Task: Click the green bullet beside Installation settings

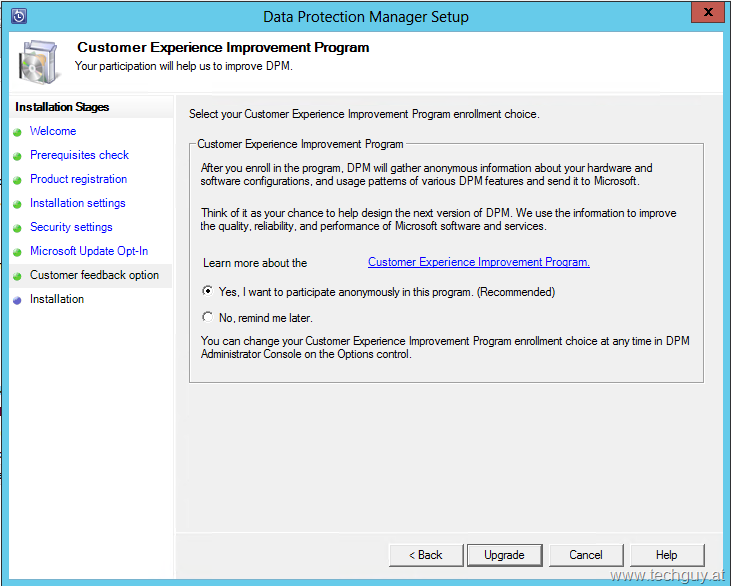Action: (17, 204)
